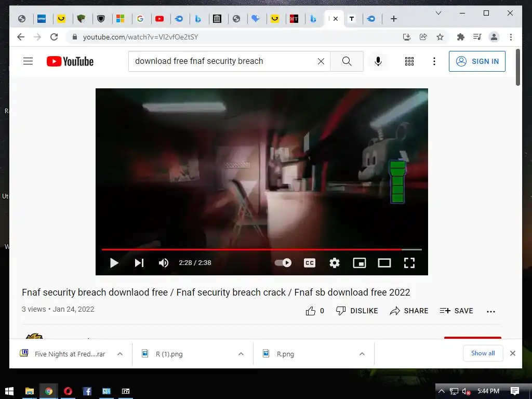The width and height of the screenshot is (532, 399).
Task: Click the DISLIKE button
Action: tap(357, 311)
